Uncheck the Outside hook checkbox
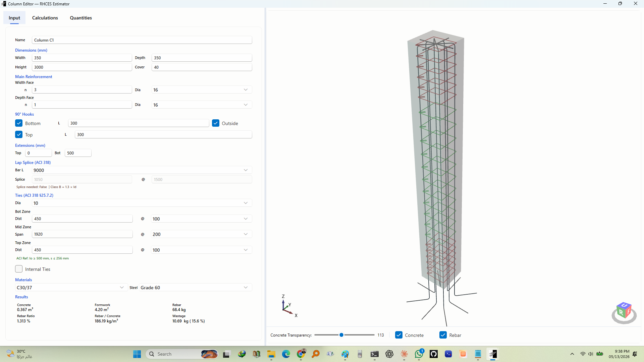The width and height of the screenshot is (644, 362). (216, 123)
